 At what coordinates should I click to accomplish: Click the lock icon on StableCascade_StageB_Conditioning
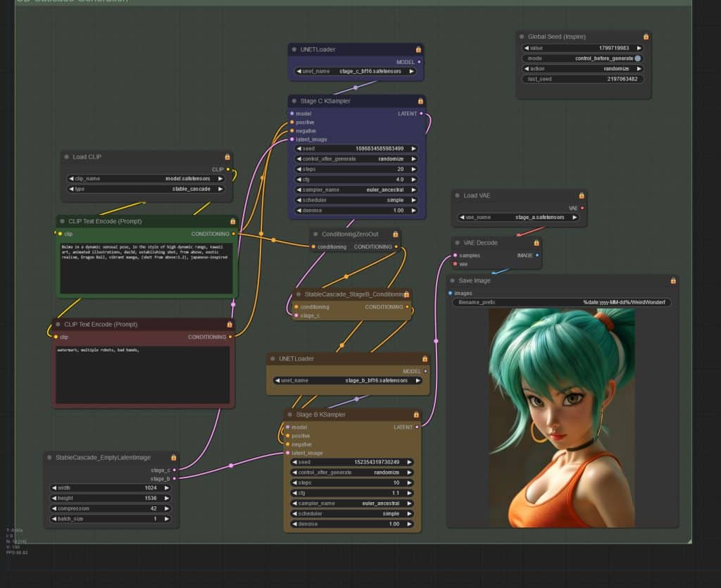pyautogui.click(x=406, y=294)
